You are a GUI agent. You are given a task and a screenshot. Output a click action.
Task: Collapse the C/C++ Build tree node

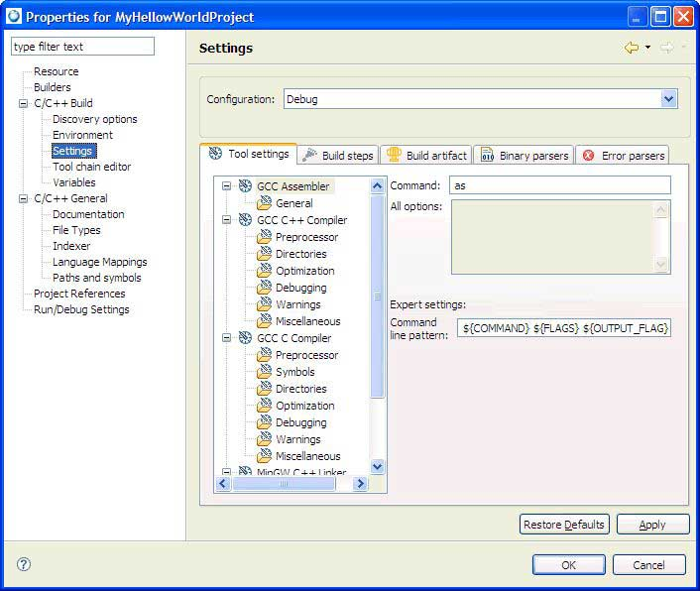[24, 103]
